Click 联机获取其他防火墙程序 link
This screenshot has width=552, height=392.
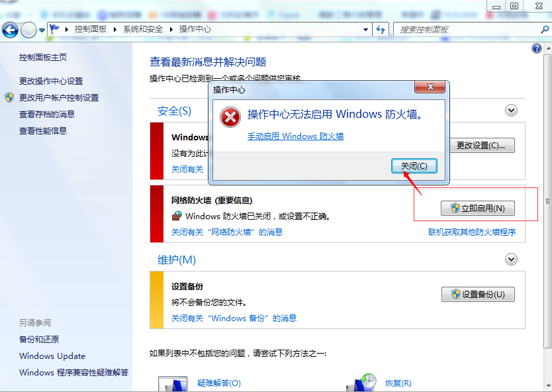(x=472, y=232)
